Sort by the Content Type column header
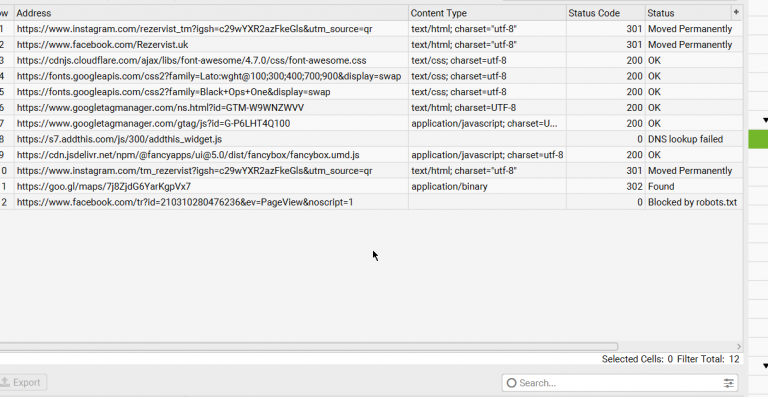Viewport: 768px width, 397px height. [x=487, y=13]
